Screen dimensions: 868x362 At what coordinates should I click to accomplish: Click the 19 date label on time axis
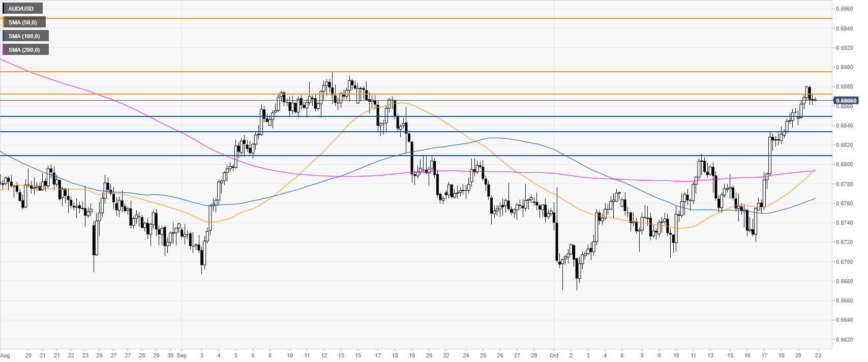(x=412, y=355)
